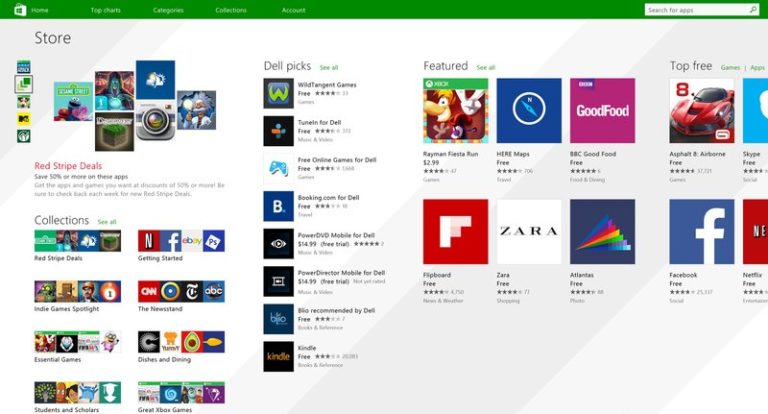Select the weather app tile in spotlight
This screenshot has height=414, width=768.
click(x=155, y=80)
